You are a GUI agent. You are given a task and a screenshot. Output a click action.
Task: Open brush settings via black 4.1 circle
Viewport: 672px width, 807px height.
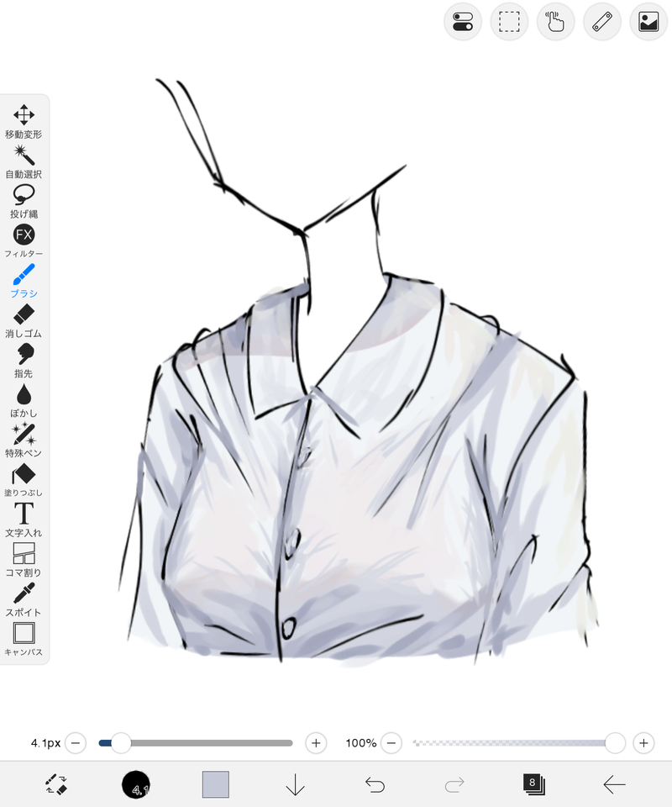click(x=136, y=785)
